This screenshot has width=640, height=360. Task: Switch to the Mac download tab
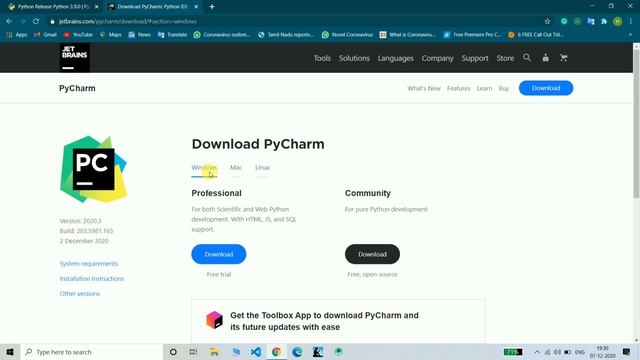pyautogui.click(x=236, y=168)
